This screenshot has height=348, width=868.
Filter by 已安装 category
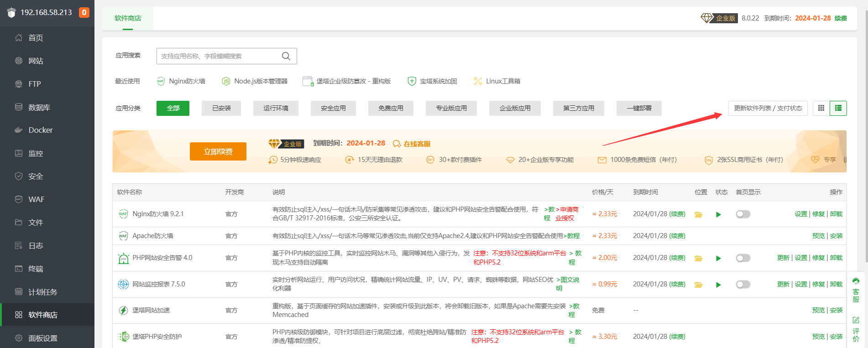pyautogui.click(x=221, y=108)
